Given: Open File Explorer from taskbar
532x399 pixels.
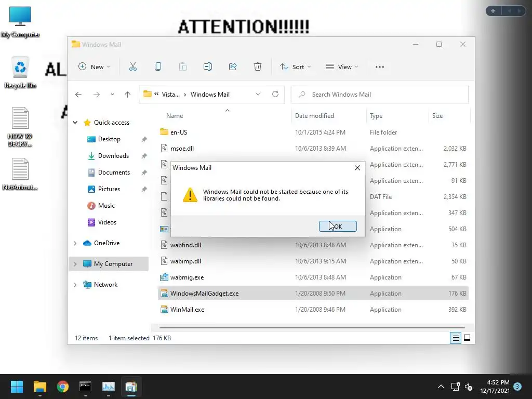Looking at the screenshot, I should tap(39, 387).
